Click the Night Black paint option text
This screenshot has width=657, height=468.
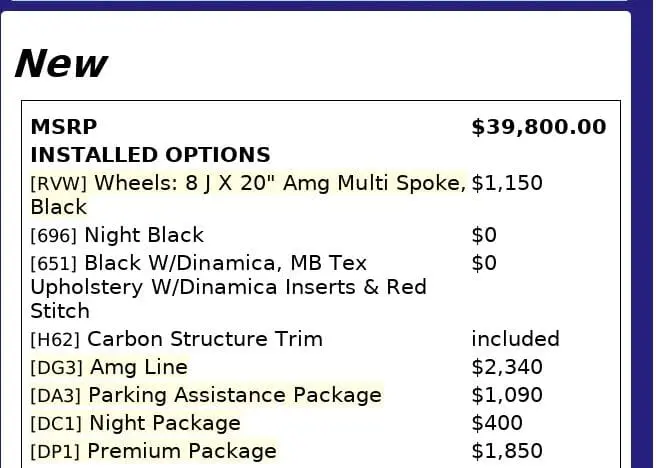(144, 235)
